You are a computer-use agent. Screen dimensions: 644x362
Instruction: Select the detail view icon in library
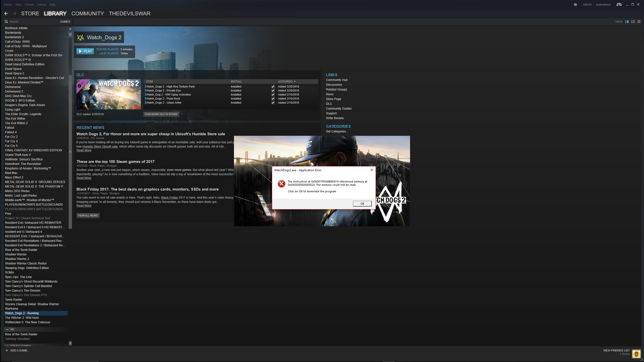[626, 22]
